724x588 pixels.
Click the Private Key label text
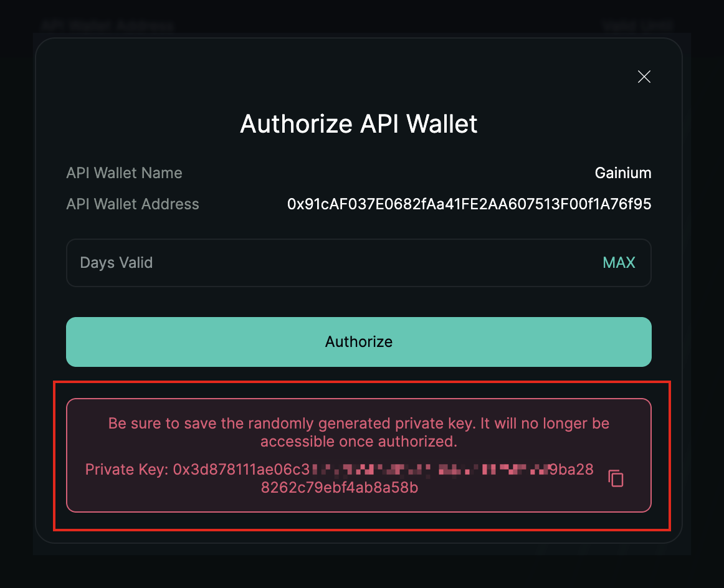[x=126, y=470]
